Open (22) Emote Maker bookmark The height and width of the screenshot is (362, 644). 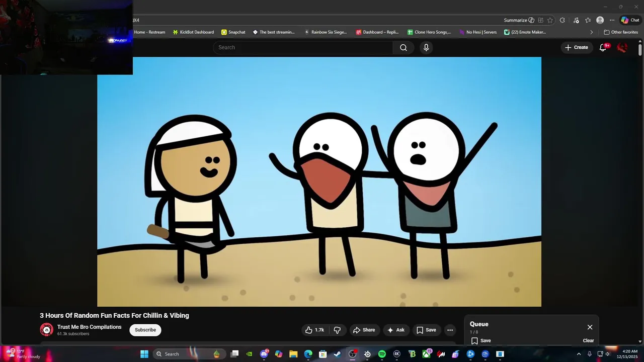[x=525, y=32]
